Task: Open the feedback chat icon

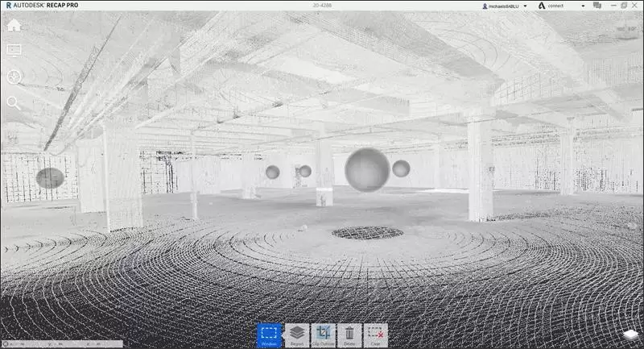Action: pos(597,6)
